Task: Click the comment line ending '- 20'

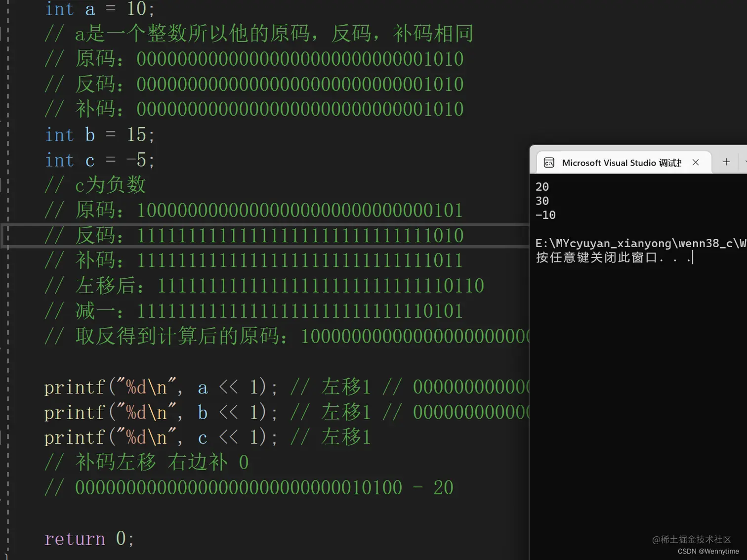Action: (249, 487)
